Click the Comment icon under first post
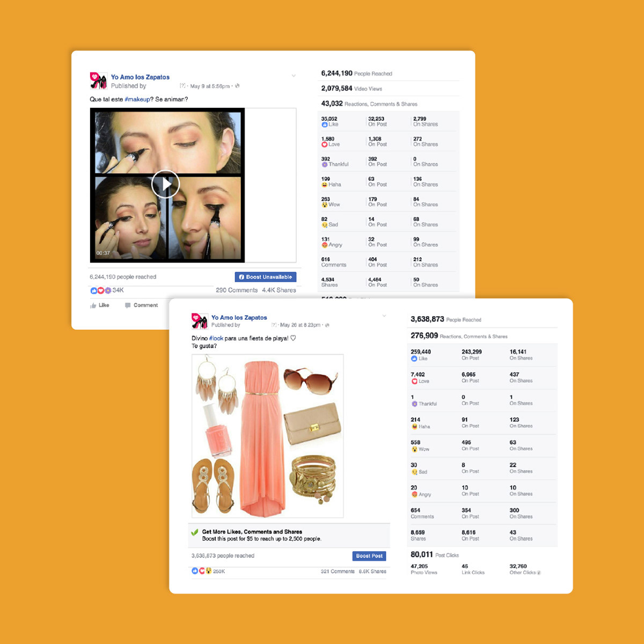This screenshot has height=644, width=644. pos(128,305)
